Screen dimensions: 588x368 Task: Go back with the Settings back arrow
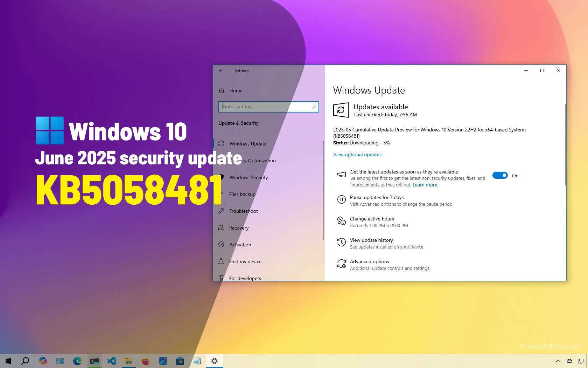click(221, 70)
